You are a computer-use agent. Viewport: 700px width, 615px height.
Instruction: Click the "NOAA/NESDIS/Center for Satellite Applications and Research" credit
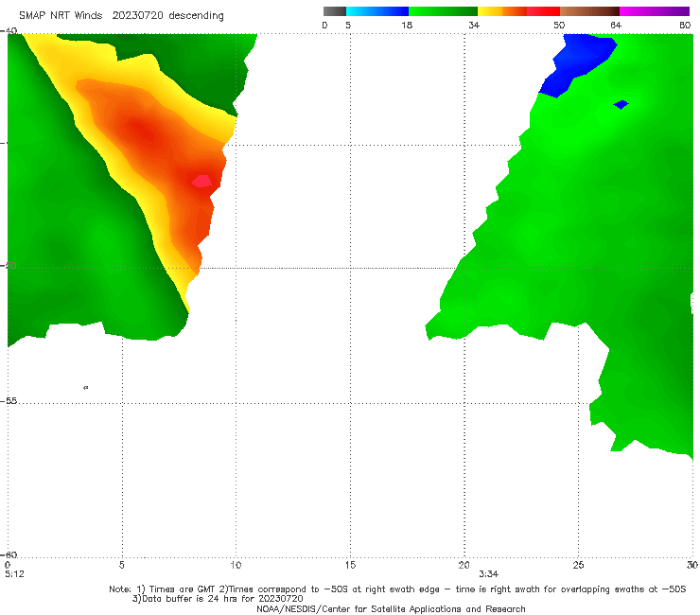point(391,608)
